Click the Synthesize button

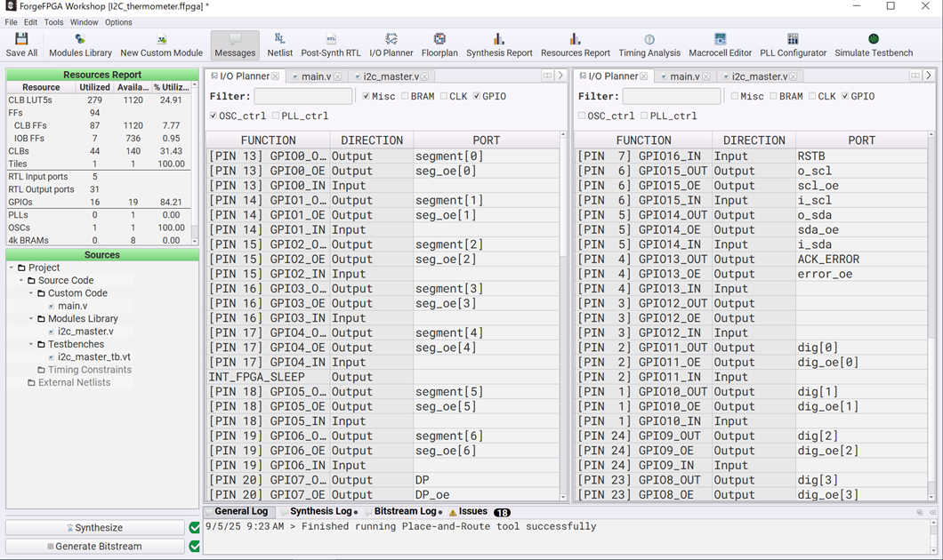(95, 527)
